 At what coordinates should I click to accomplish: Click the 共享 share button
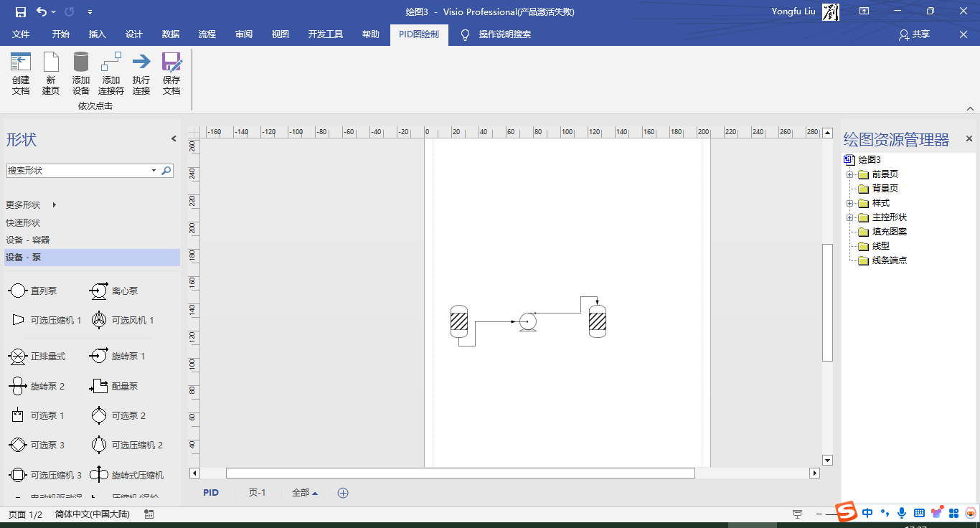coord(915,34)
